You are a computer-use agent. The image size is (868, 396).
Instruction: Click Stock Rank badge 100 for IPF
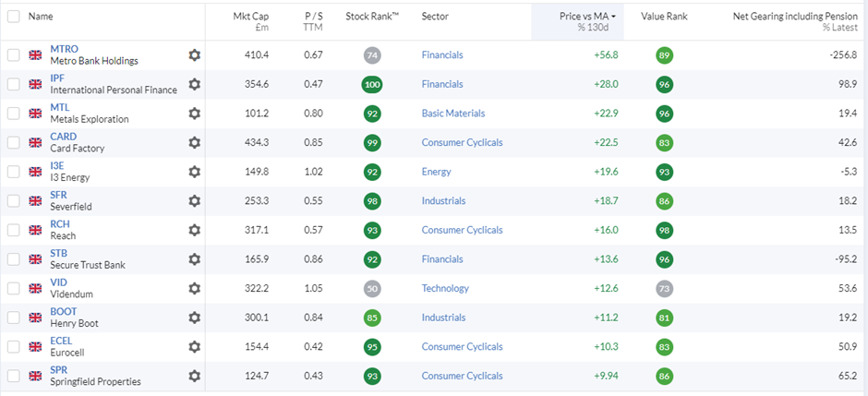[372, 84]
